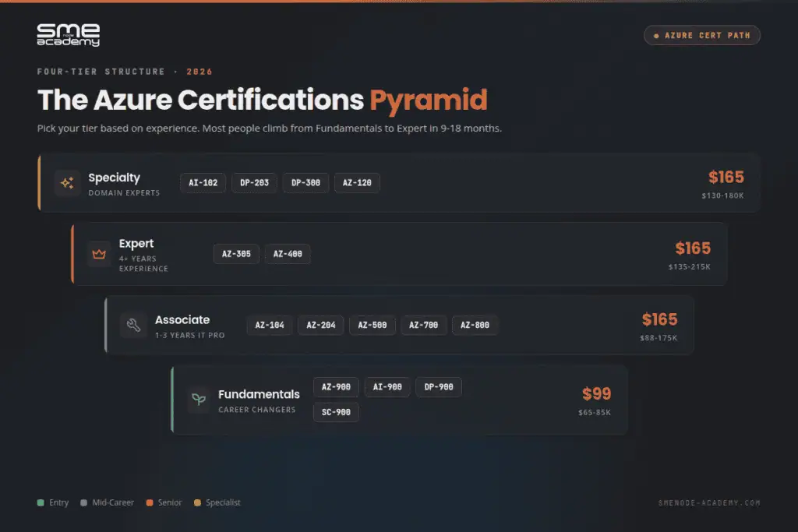Click the Specialty sparkle icon
This screenshot has height=532, width=798.
[67, 182]
